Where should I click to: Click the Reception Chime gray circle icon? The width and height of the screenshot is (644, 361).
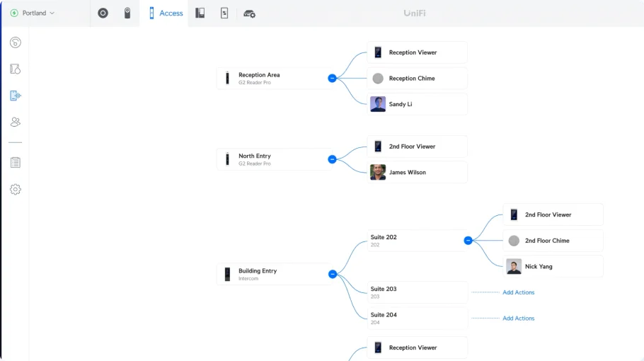(378, 79)
